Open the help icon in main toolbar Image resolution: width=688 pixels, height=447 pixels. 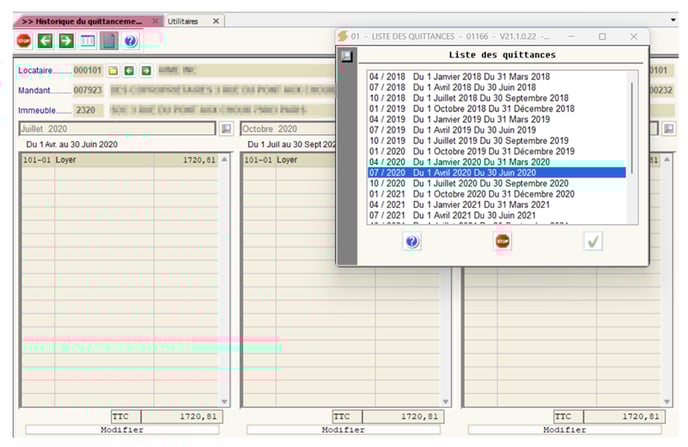[130, 41]
